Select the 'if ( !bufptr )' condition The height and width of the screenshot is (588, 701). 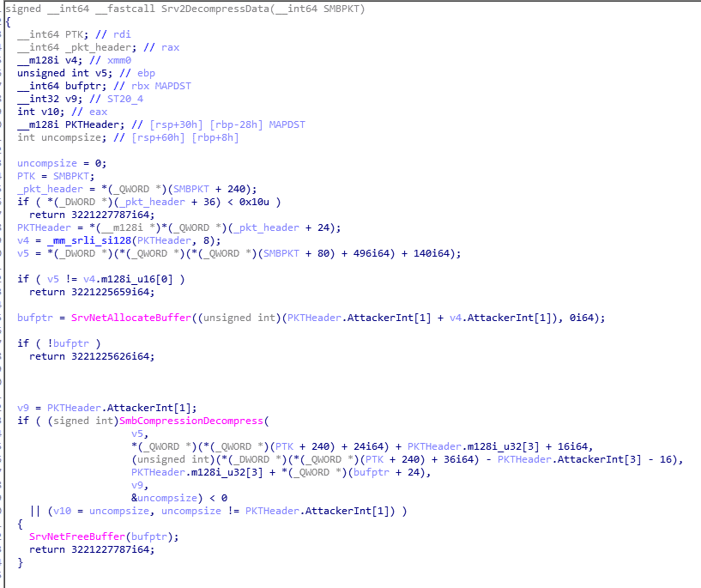click(x=59, y=343)
